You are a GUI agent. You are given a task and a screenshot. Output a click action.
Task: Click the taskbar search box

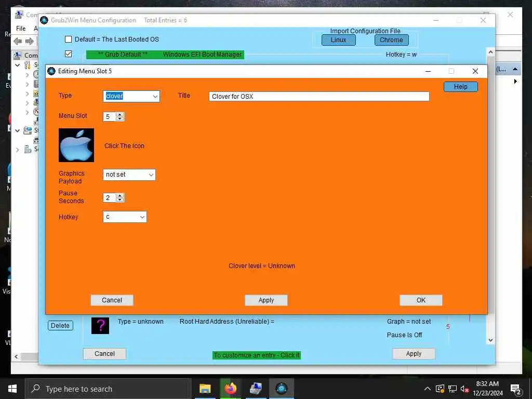pos(108,389)
